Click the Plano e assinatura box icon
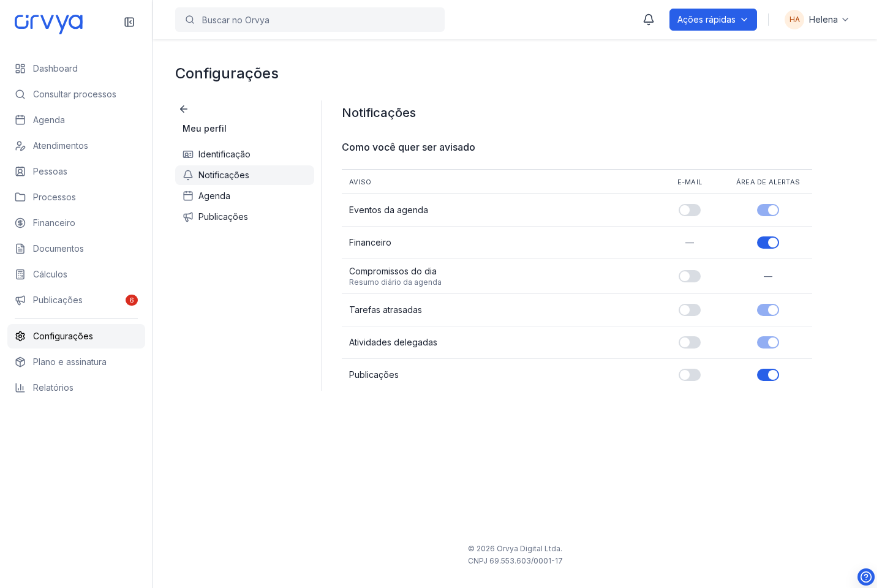Image resolution: width=882 pixels, height=588 pixels. pyautogui.click(x=20, y=362)
